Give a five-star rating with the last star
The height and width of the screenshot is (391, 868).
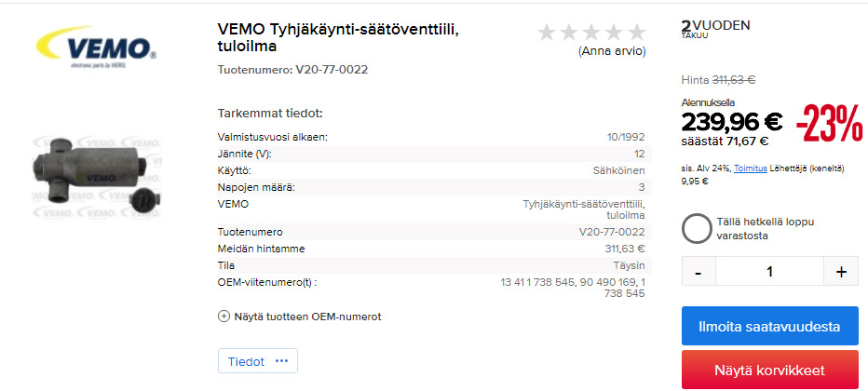tap(636, 33)
